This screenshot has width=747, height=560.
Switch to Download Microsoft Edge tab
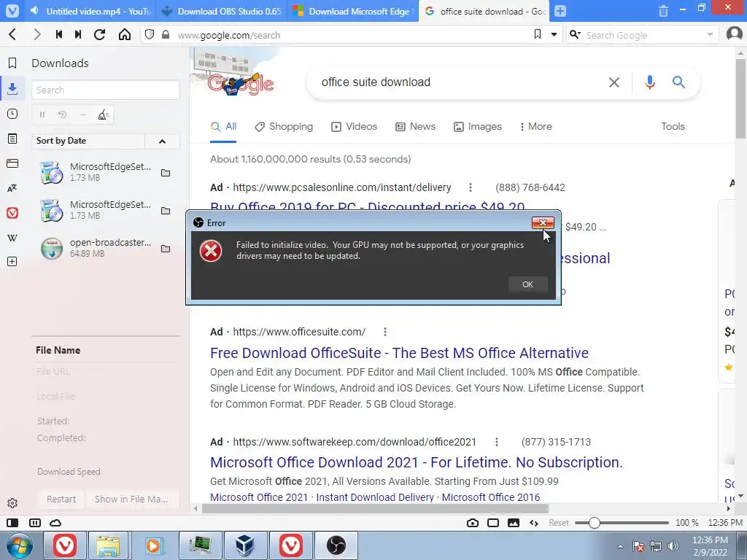tap(353, 11)
